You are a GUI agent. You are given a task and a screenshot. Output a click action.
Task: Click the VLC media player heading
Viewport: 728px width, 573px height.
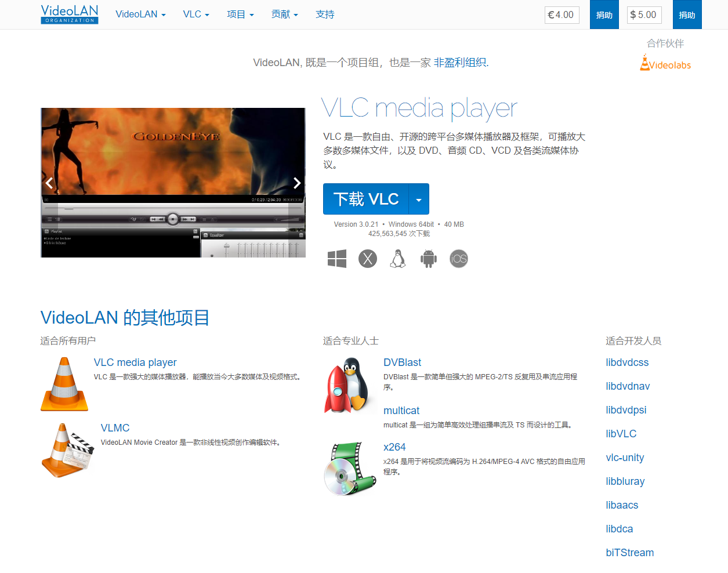[x=419, y=108]
